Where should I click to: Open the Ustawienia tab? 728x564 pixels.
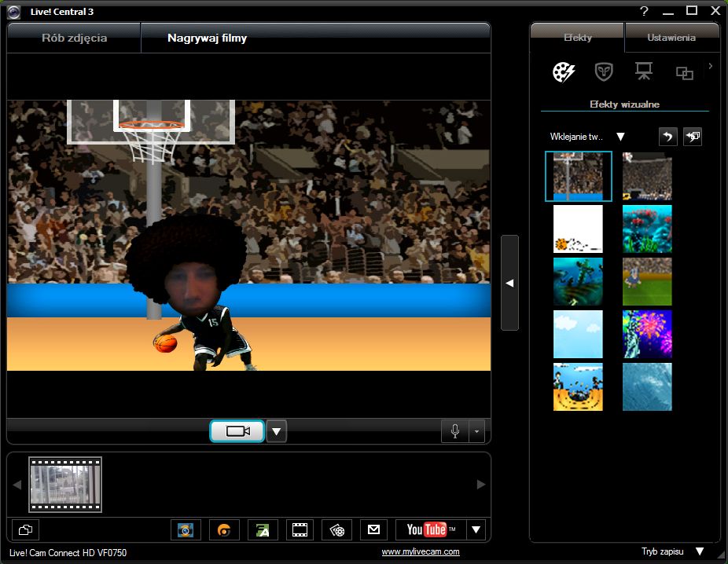point(671,38)
